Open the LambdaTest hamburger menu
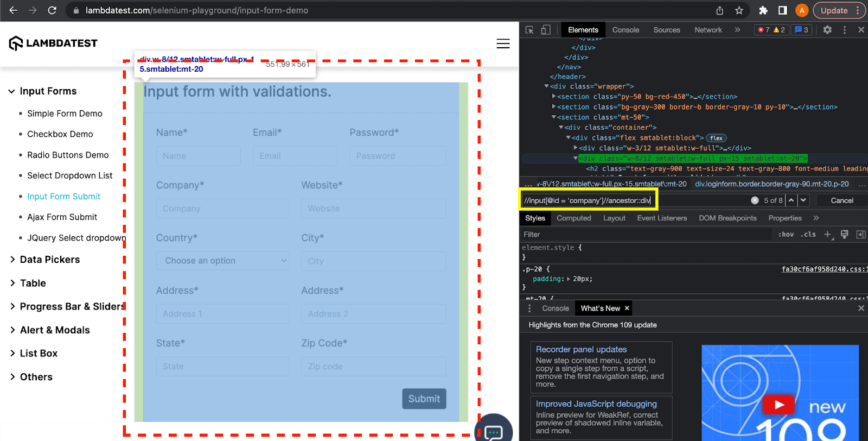Viewport: 868px width, 441px height. pos(503,43)
